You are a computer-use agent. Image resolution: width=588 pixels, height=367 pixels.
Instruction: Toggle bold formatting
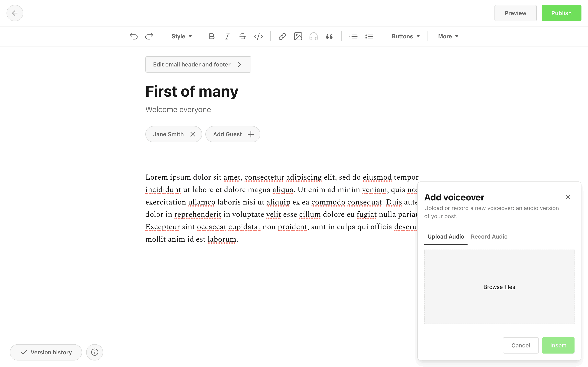[x=212, y=36]
